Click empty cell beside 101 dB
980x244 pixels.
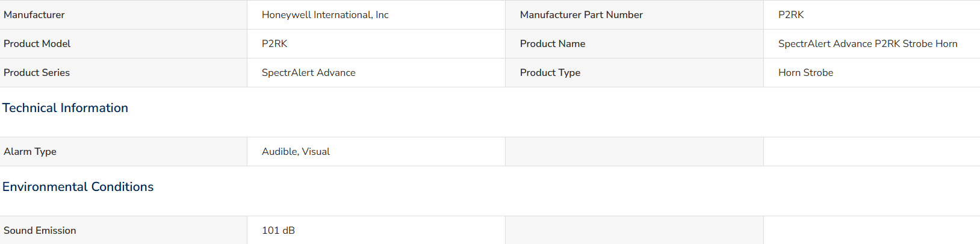634,230
